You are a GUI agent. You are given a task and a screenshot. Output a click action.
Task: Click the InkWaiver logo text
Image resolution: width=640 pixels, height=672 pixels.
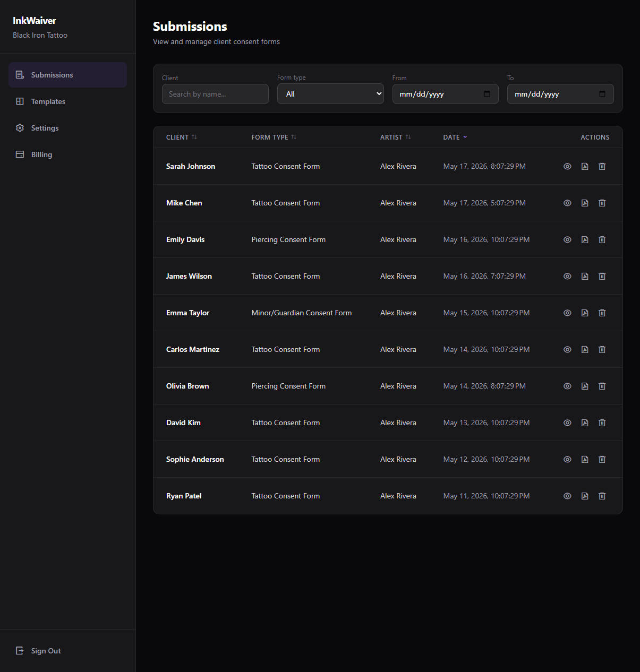pos(35,21)
